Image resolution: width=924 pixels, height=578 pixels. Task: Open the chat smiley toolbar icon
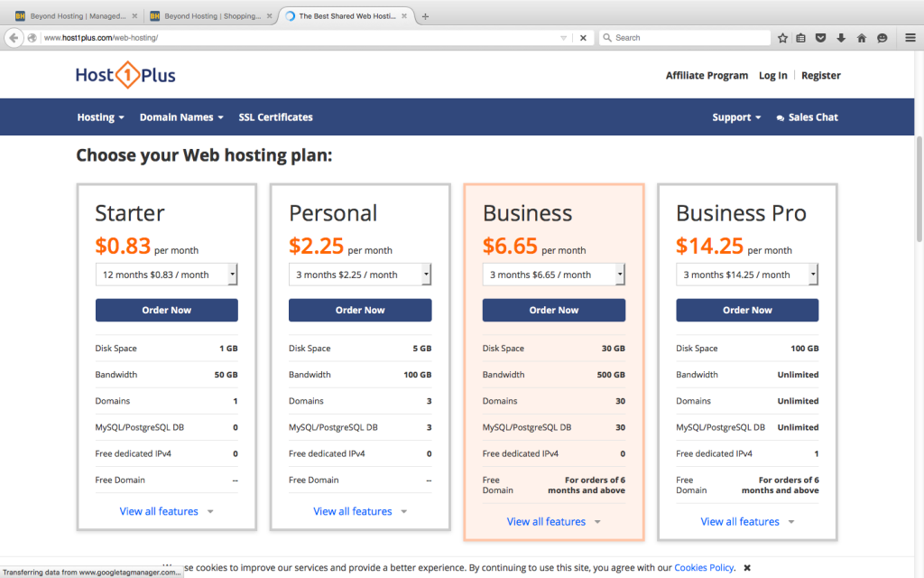(x=882, y=38)
